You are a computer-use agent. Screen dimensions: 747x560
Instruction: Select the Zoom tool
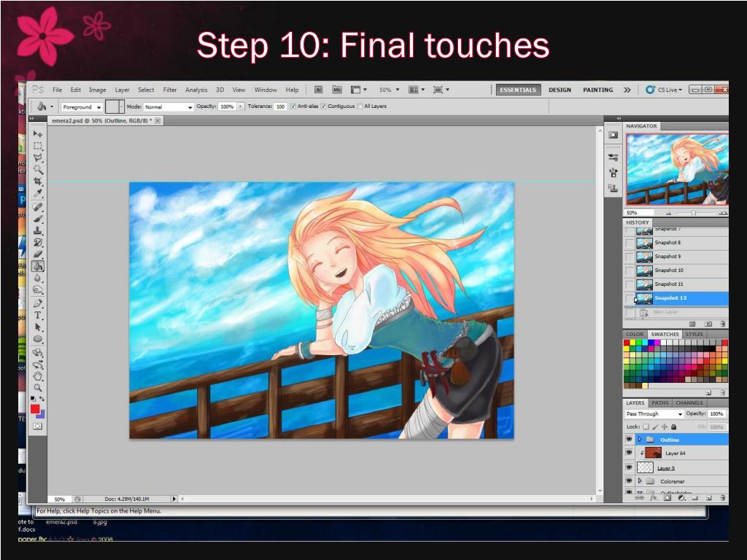[x=38, y=388]
